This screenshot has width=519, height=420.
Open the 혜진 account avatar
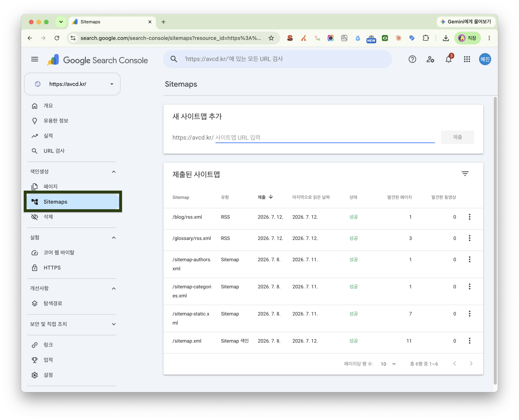point(485,59)
